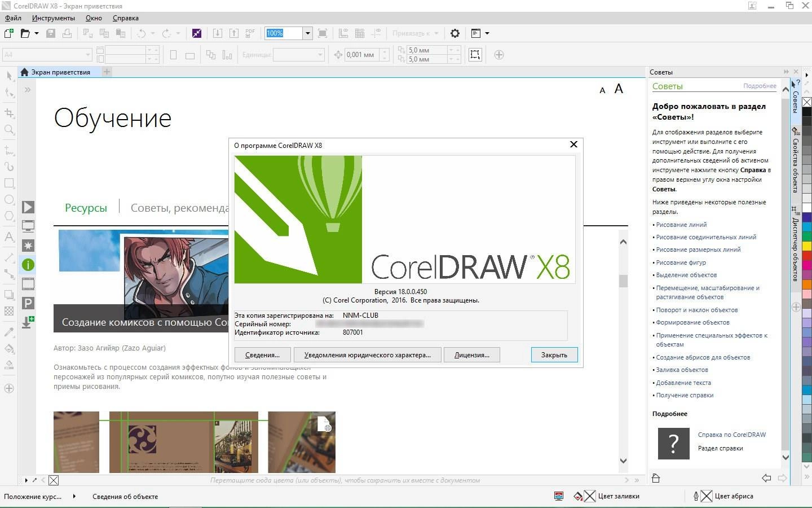The image size is (812, 508).
Task: Open the Инструменты menu
Action: click(54, 17)
